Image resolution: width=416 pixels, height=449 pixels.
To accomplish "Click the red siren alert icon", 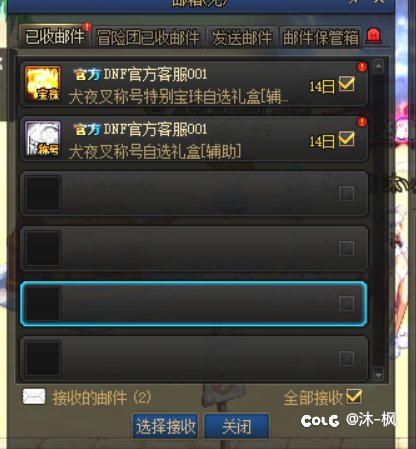I will (373, 36).
